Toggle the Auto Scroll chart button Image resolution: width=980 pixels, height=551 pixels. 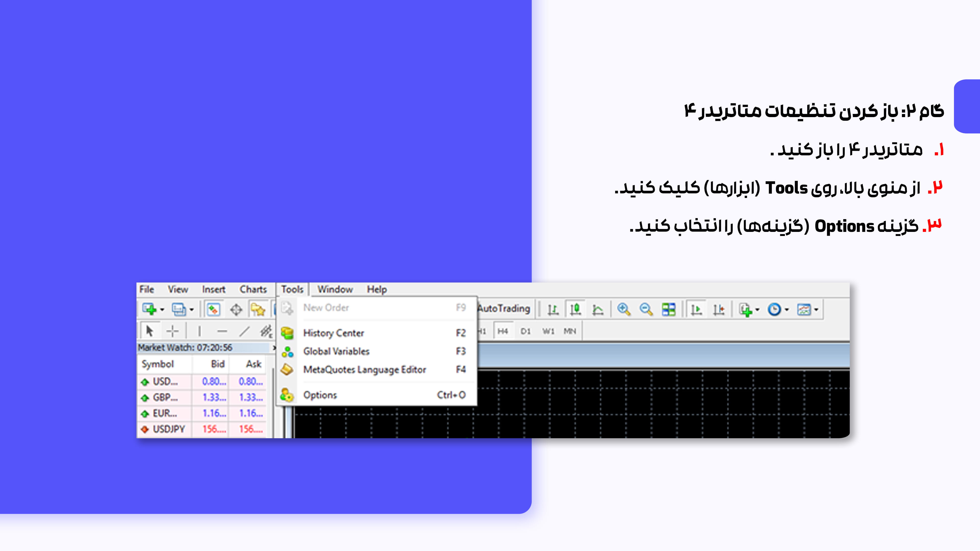click(696, 309)
